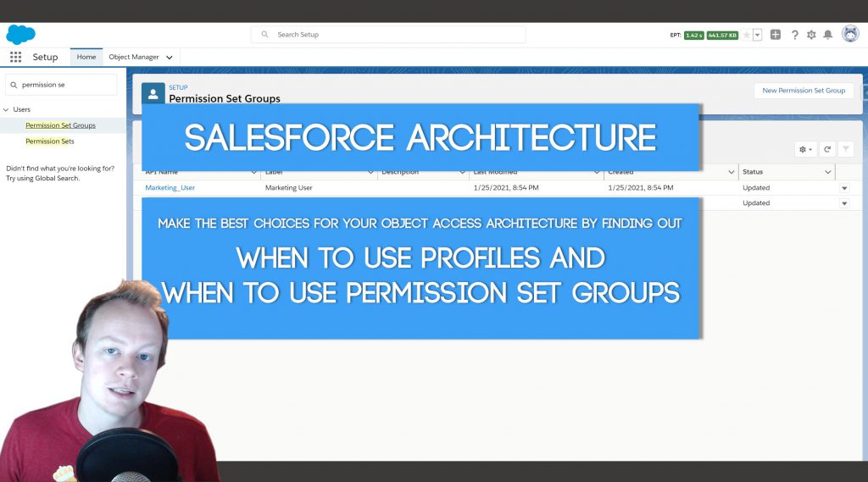Expand the Object Manager tab chevron
This screenshot has height=482, width=868.
tap(170, 58)
